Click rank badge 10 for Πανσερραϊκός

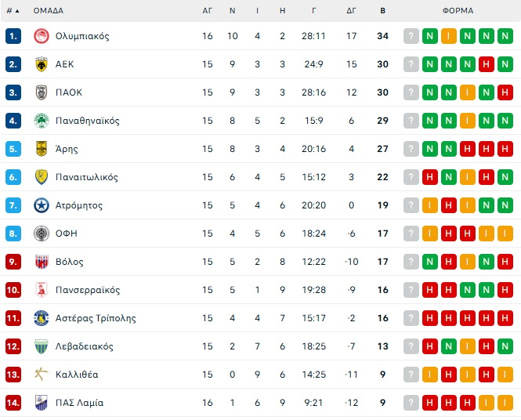(13, 290)
